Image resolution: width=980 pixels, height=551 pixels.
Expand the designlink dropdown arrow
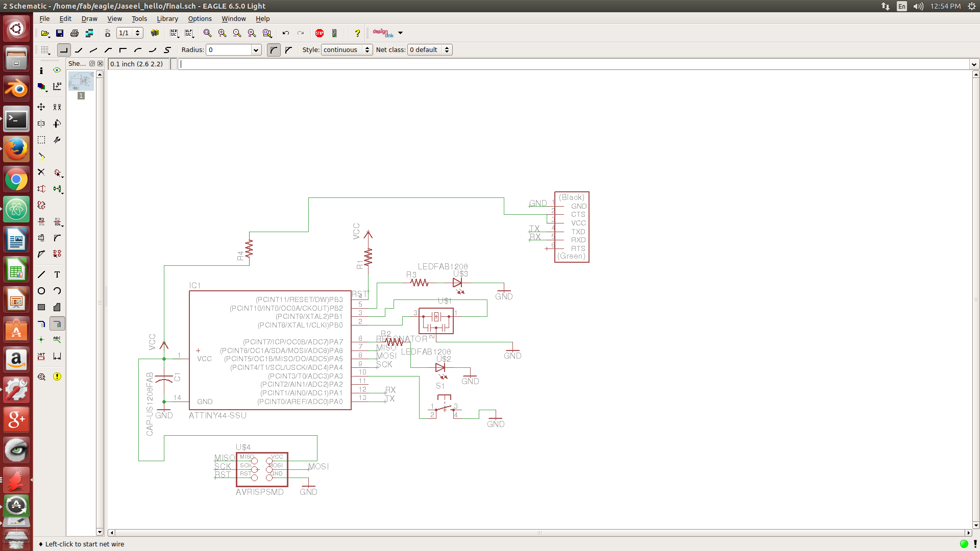click(401, 33)
